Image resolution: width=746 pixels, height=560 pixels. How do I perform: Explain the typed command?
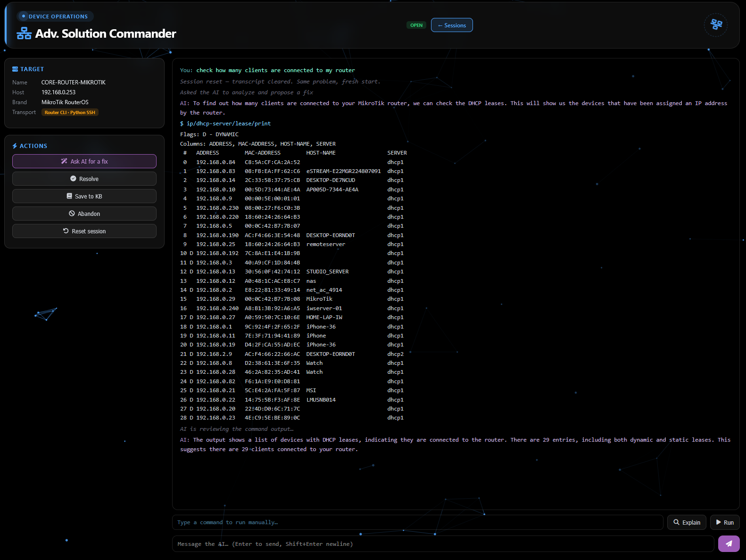(x=687, y=522)
